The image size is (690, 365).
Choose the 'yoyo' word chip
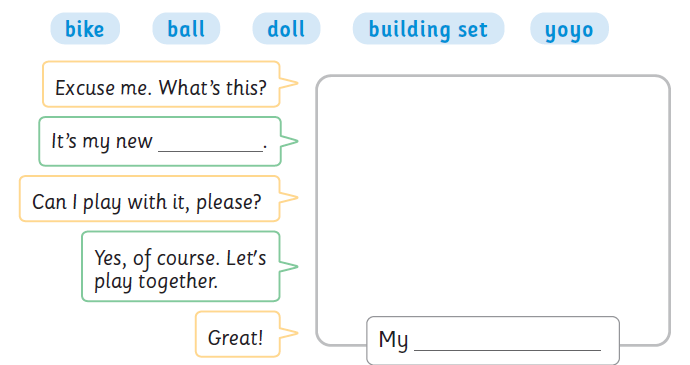(569, 29)
